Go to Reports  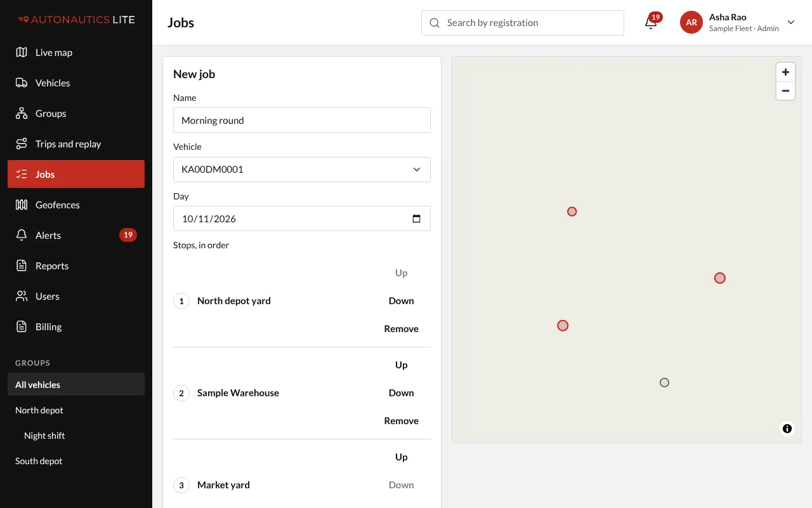click(76, 266)
